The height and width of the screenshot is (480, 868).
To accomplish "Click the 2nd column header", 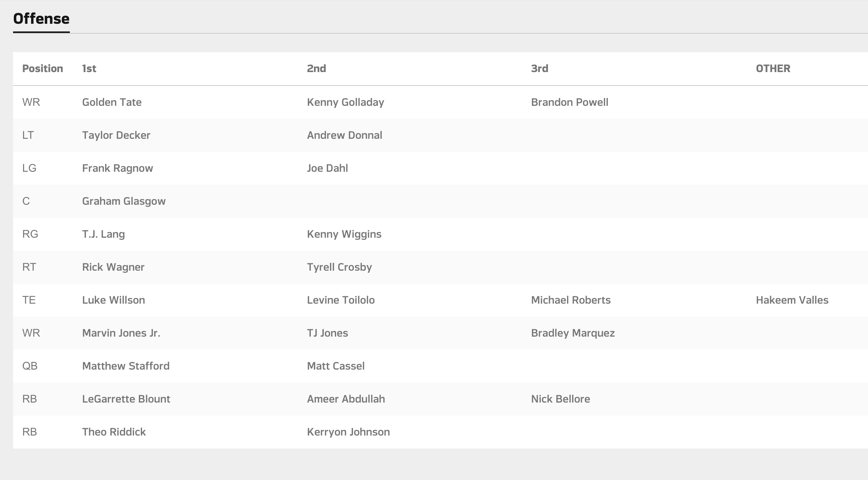I will (x=316, y=69).
